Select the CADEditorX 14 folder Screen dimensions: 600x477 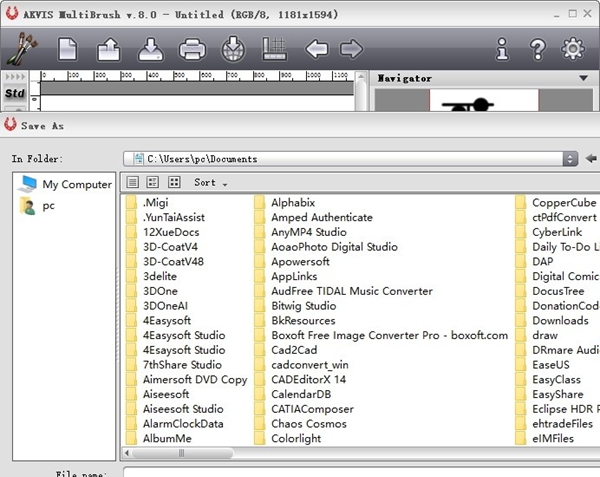[x=301, y=379]
